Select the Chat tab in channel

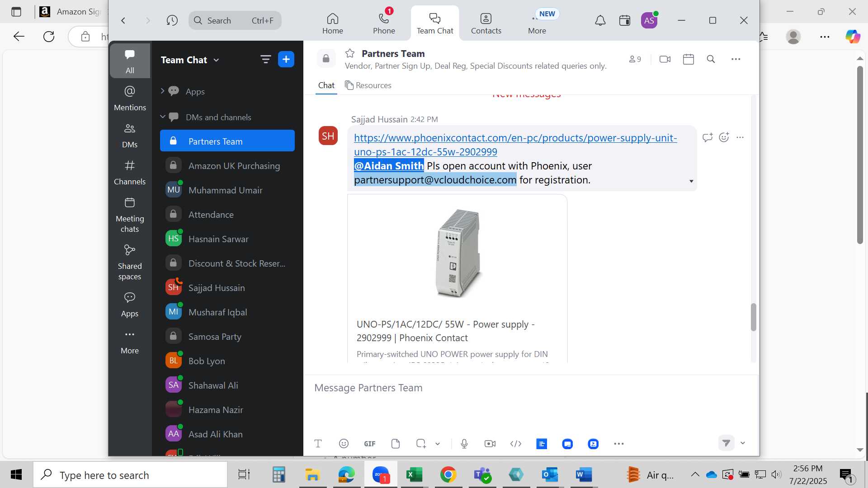326,85
